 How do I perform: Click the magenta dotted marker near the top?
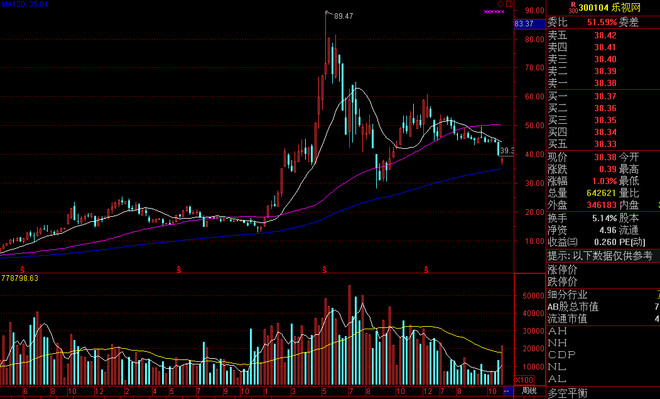tap(494, 12)
